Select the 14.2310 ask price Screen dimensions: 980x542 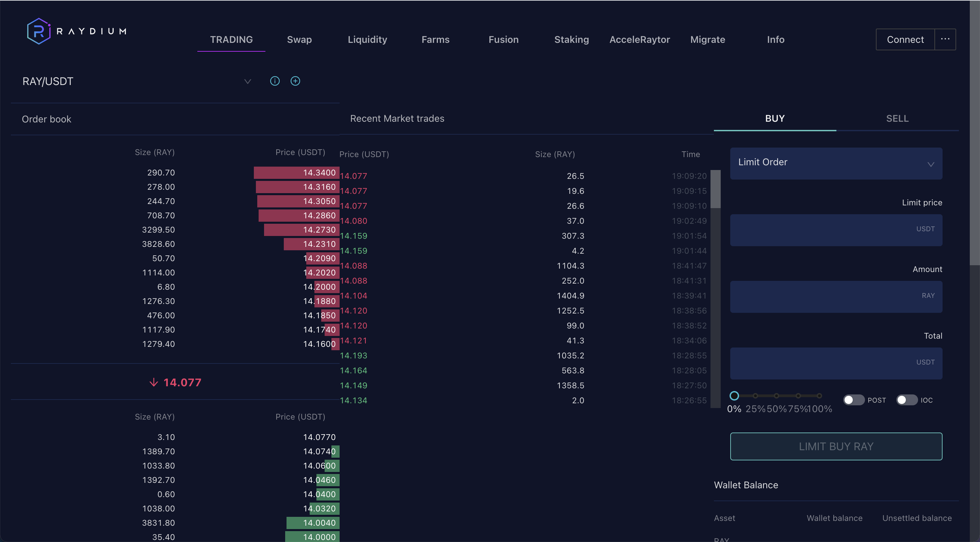click(319, 244)
